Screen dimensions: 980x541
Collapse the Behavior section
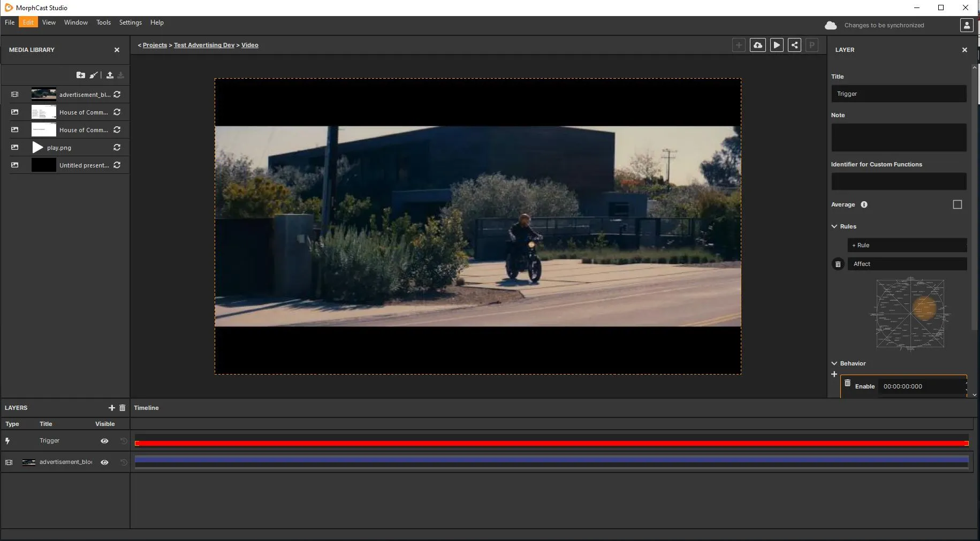tap(834, 363)
